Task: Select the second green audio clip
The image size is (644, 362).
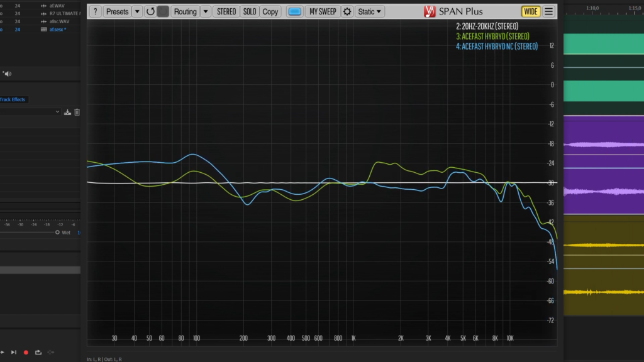Action: pos(603,90)
